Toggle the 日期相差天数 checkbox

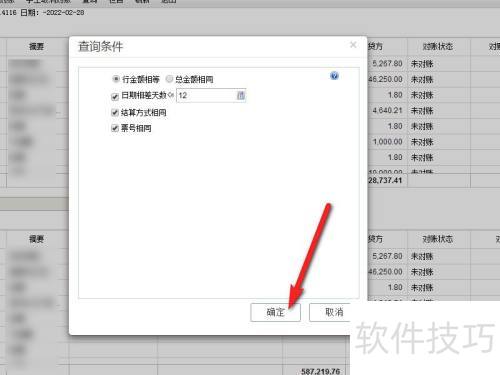pos(115,97)
